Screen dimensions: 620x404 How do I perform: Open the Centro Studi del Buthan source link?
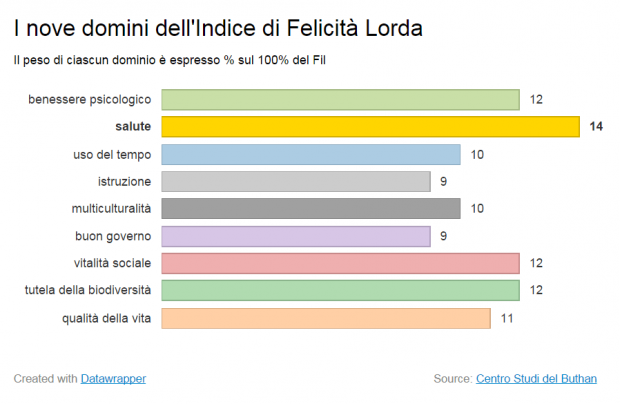point(536,378)
